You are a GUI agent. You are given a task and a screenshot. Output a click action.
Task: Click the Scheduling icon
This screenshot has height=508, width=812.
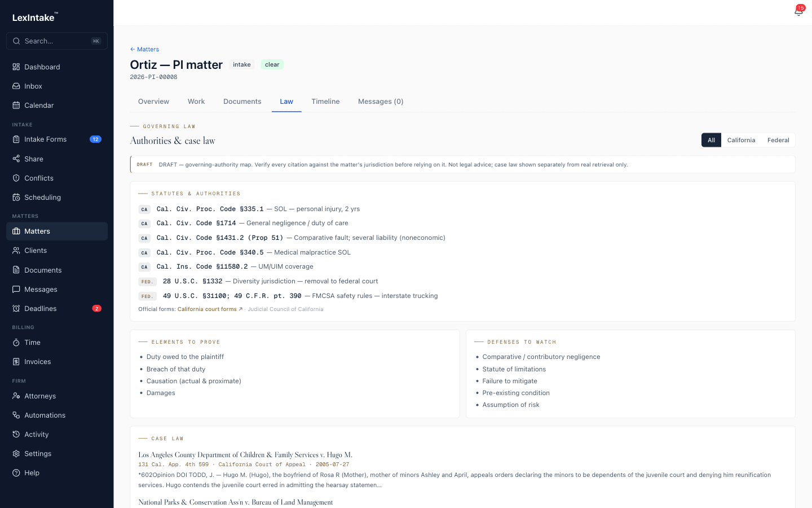(16, 197)
